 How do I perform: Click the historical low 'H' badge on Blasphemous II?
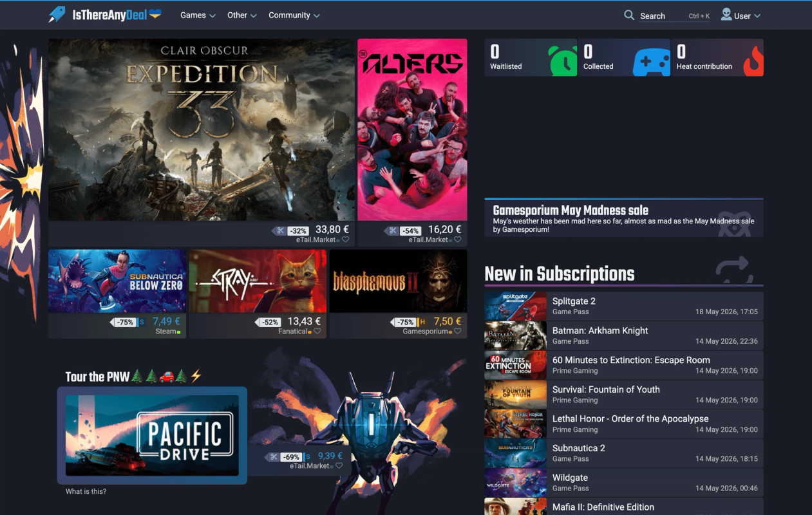(x=422, y=322)
